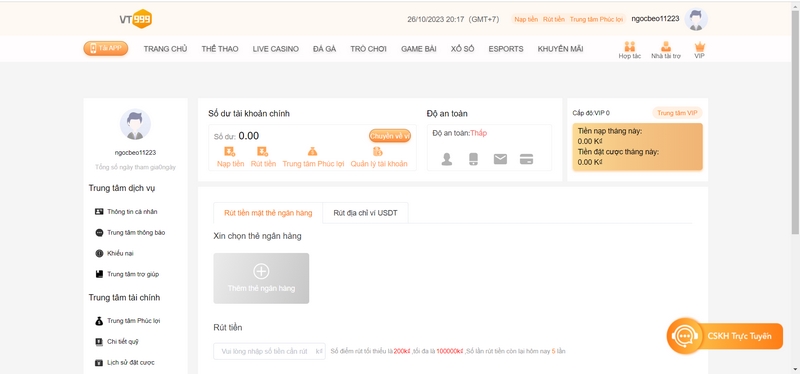Open KHUYẾN MÃI menu
The image size is (800, 374).
pos(560,49)
